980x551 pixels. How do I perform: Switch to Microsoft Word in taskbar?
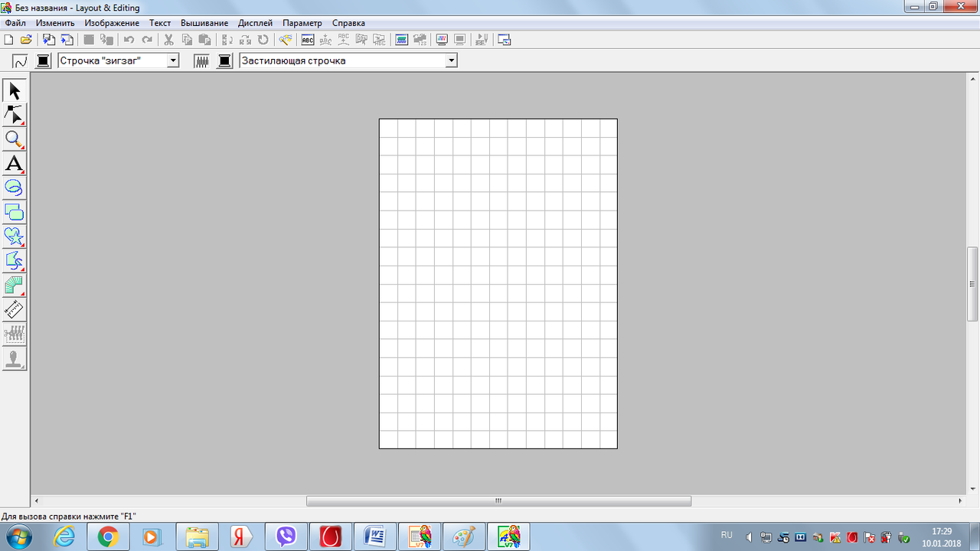tap(376, 537)
